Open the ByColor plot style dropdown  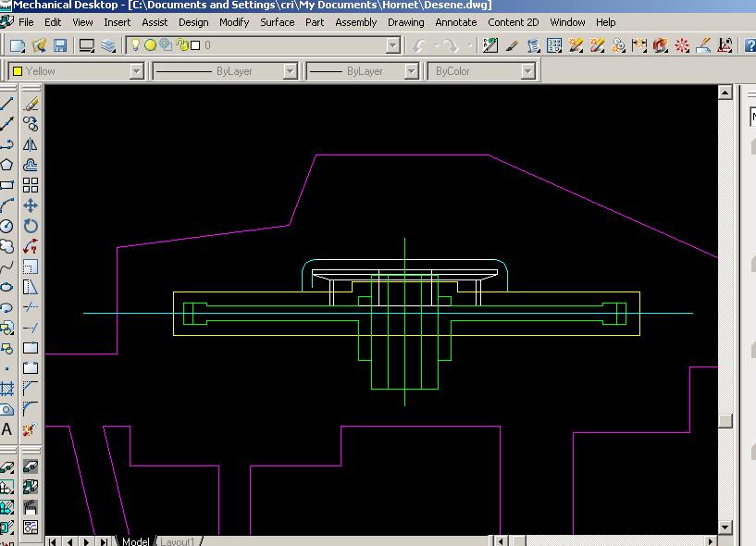coord(528,71)
